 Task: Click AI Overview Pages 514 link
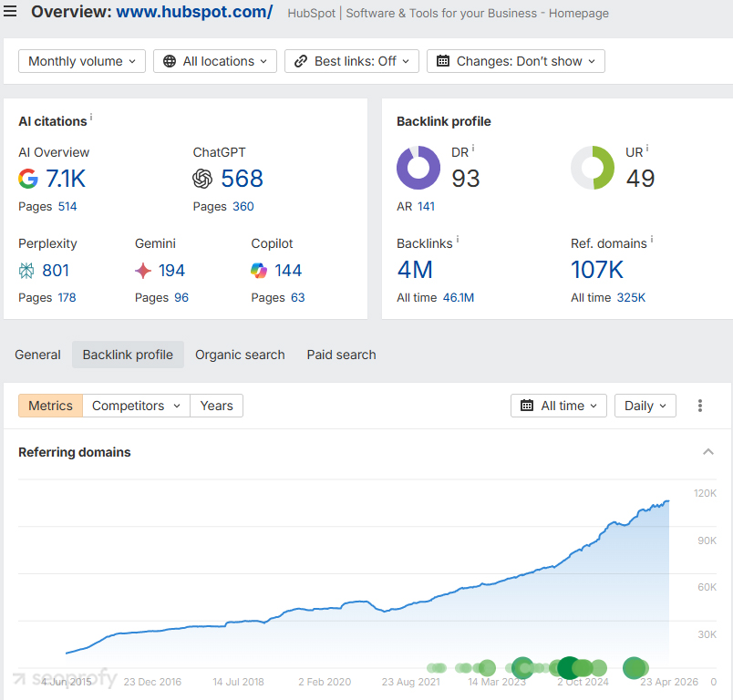point(67,207)
